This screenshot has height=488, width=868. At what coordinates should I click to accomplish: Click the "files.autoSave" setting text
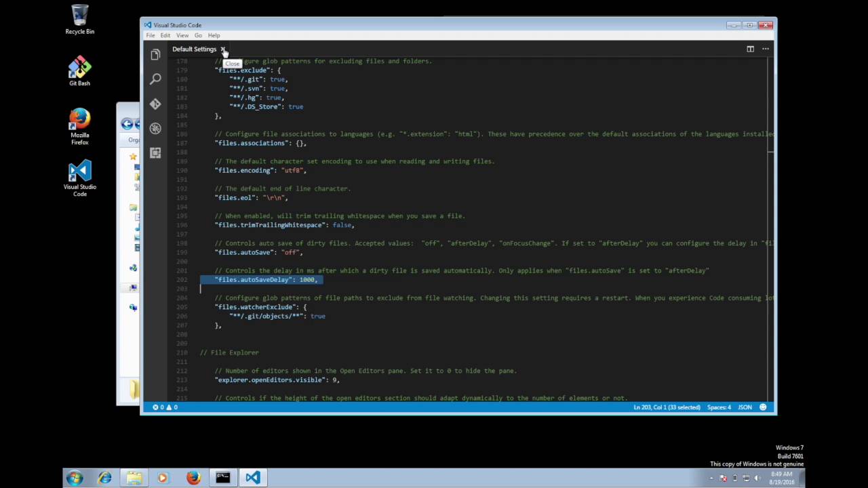tap(244, 252)
